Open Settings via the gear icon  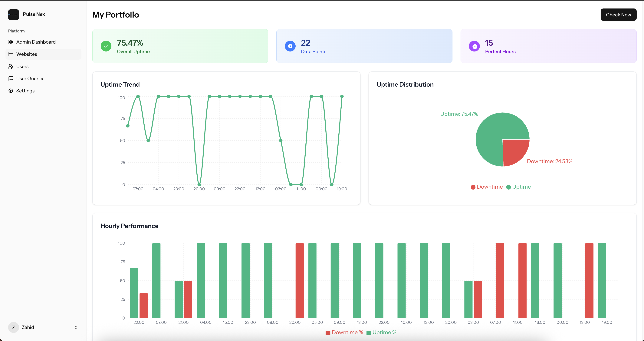(x=11, y=91)
